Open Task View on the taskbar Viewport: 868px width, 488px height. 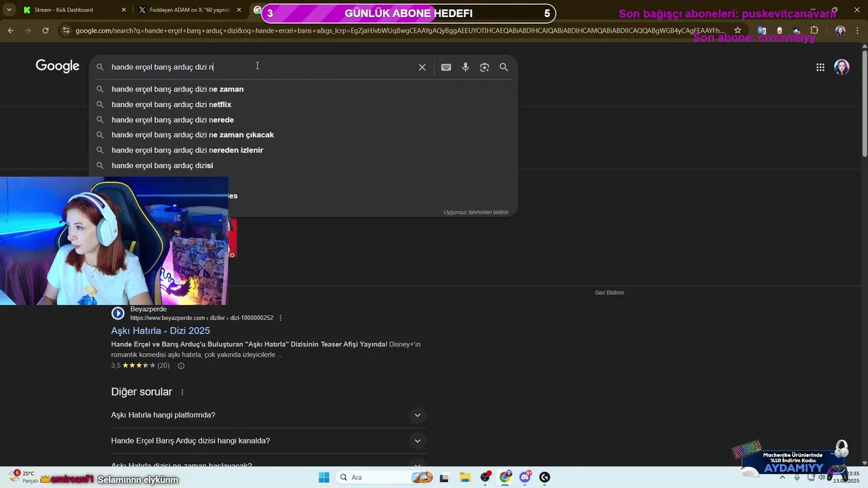click(x=444, y=477)
